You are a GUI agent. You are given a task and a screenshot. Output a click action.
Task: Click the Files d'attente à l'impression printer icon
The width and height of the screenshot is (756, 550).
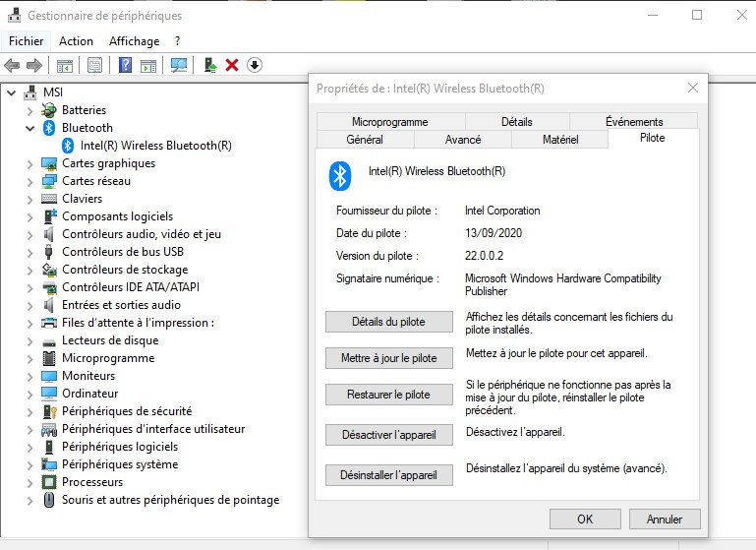point(49,323)
